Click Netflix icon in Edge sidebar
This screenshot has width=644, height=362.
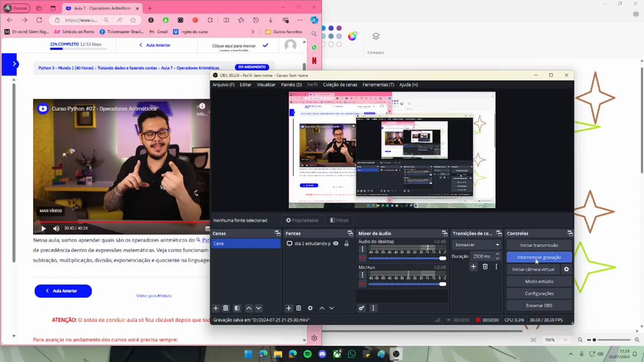click(314, 61)
